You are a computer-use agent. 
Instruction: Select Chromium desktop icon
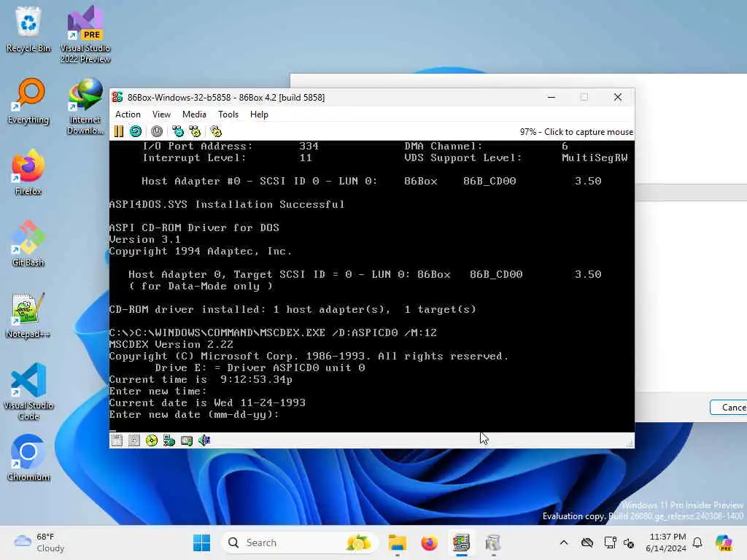(28, 459)
